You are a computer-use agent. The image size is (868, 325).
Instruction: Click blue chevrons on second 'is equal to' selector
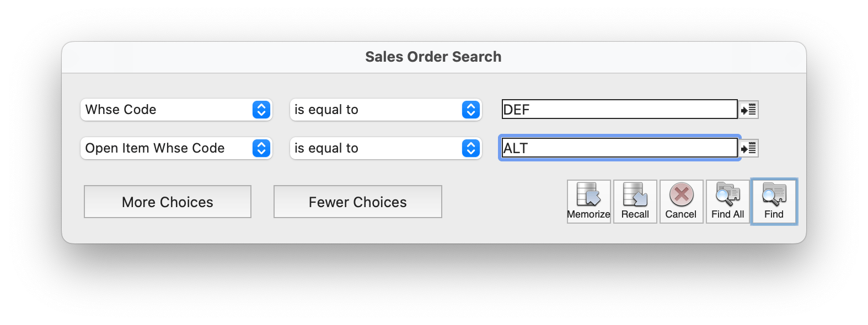(471, 148)
